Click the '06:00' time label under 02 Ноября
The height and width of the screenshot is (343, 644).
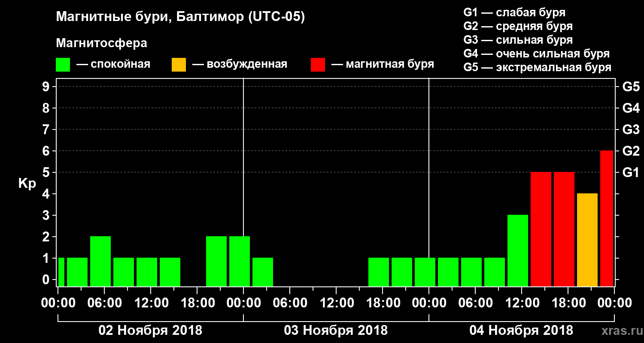[x=104, y=303]
